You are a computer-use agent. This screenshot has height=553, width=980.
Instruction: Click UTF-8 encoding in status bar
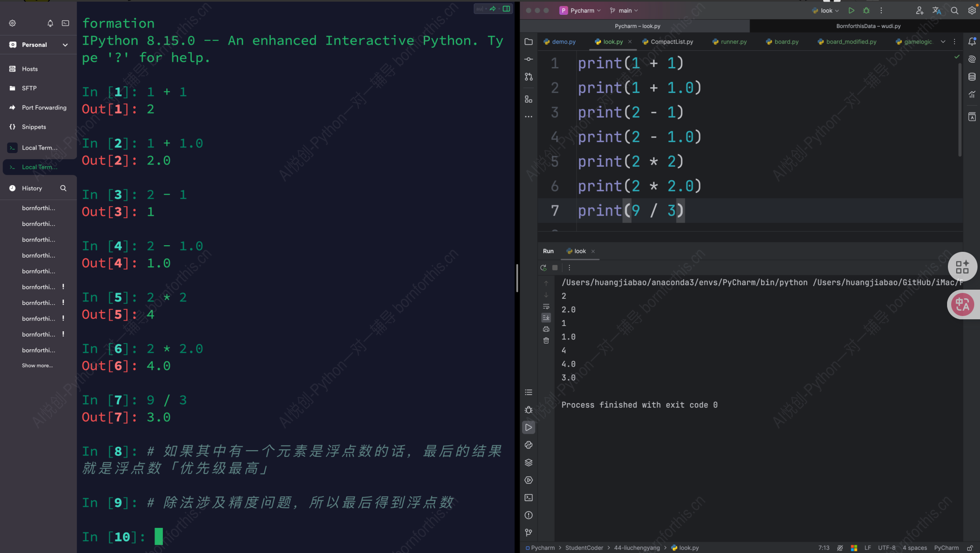[887, 548]
